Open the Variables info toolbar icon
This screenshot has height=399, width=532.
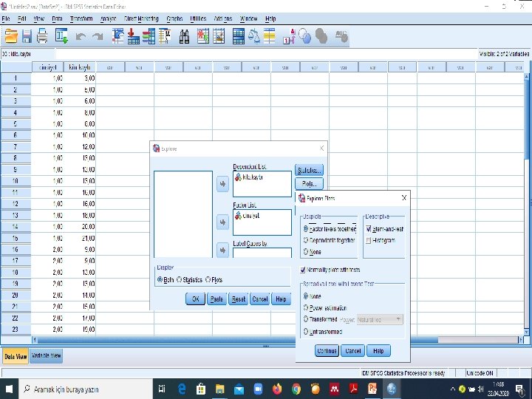(x=149, y=36)
